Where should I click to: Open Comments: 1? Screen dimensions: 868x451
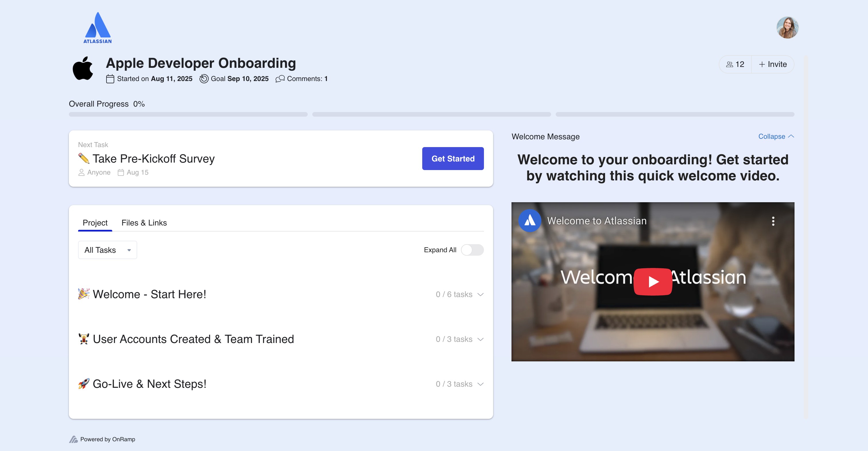click(x=302, y=79)
